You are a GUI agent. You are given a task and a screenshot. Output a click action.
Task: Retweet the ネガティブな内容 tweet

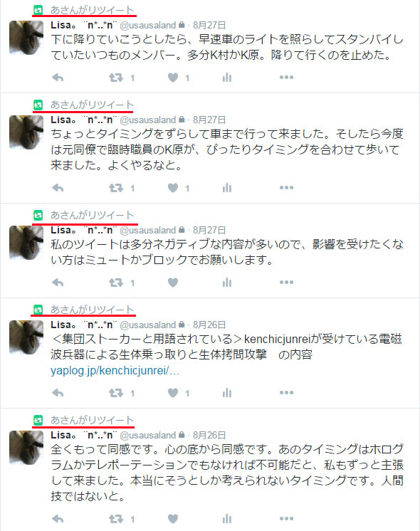116,283
